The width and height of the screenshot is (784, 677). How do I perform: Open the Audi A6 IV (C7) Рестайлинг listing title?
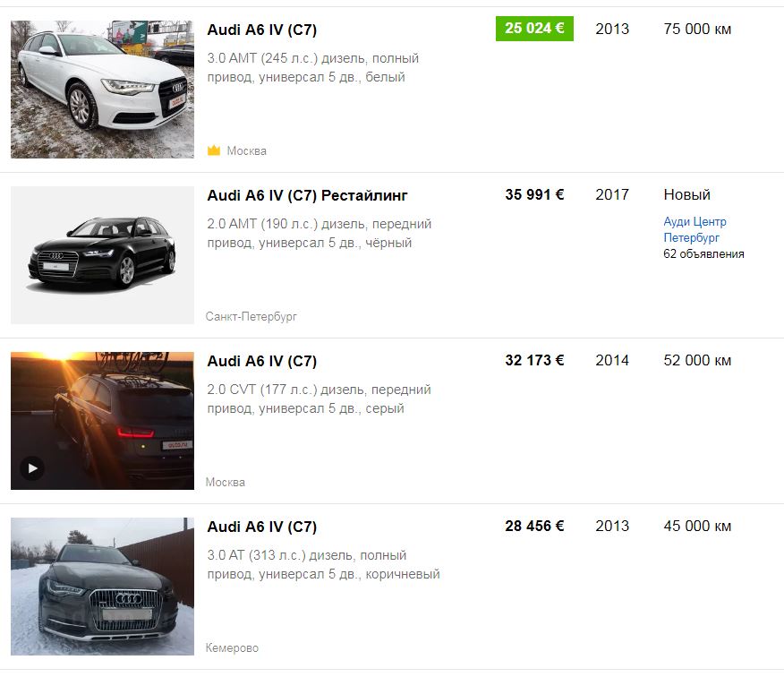coord(308,195)
